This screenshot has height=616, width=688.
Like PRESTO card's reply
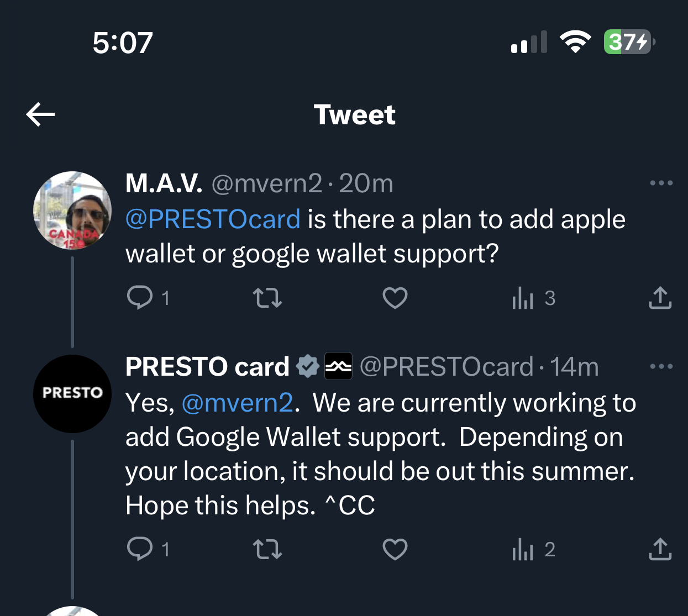395,550
